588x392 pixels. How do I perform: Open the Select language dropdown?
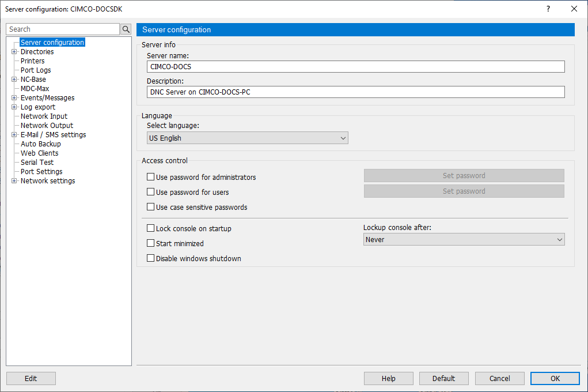(x=248, y=138)
